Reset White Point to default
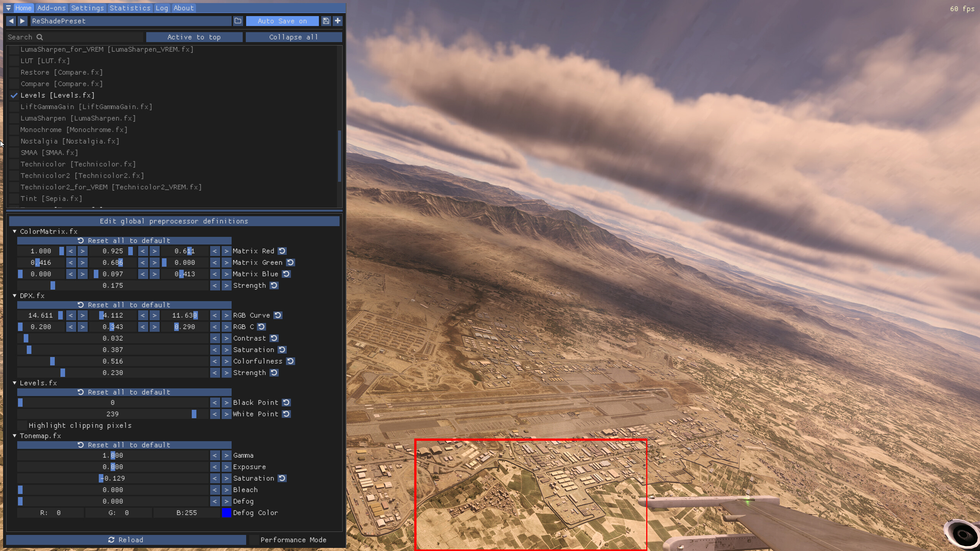Viewport: 980px width, 551px height. [x=286, y=414]
